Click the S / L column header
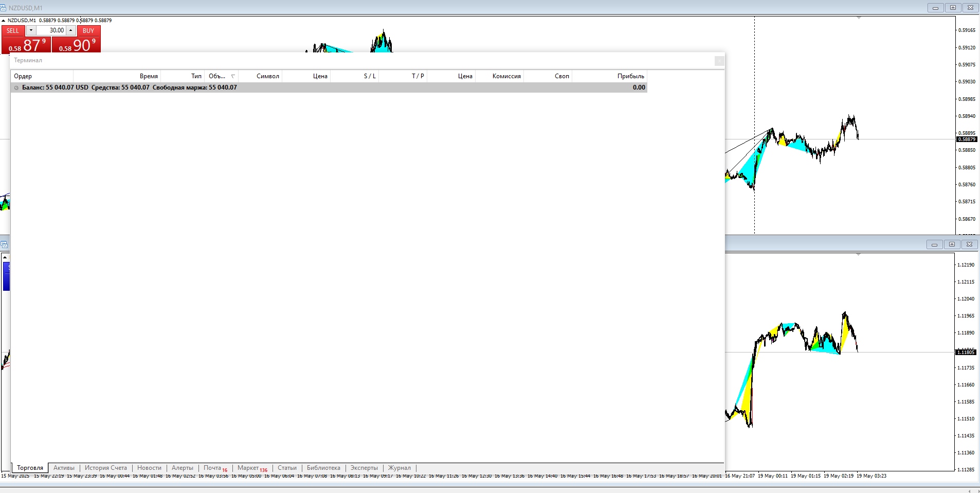The width and height of the screenshot is (980, 493). pos(354,76)
